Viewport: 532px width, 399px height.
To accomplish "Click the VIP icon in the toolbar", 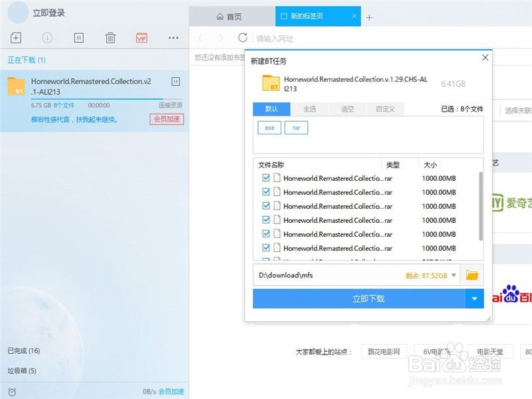I will point(140,38).
